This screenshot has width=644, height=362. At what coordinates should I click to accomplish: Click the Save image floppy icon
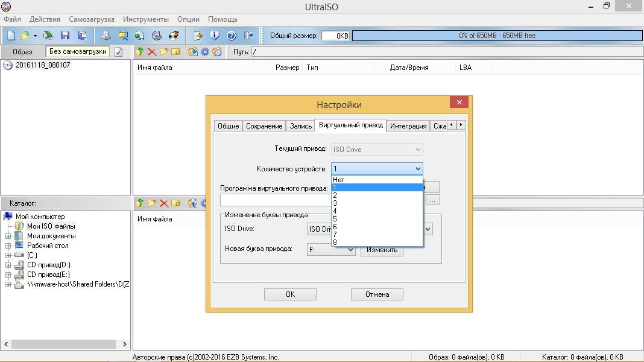pos(65,36)
